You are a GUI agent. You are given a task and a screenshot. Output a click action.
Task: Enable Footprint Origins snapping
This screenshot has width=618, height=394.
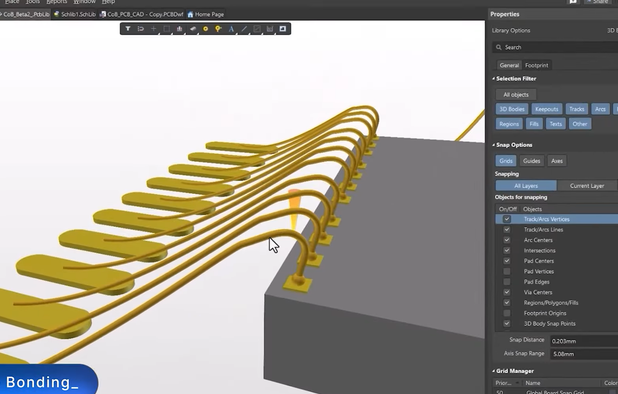pos(507,313)
